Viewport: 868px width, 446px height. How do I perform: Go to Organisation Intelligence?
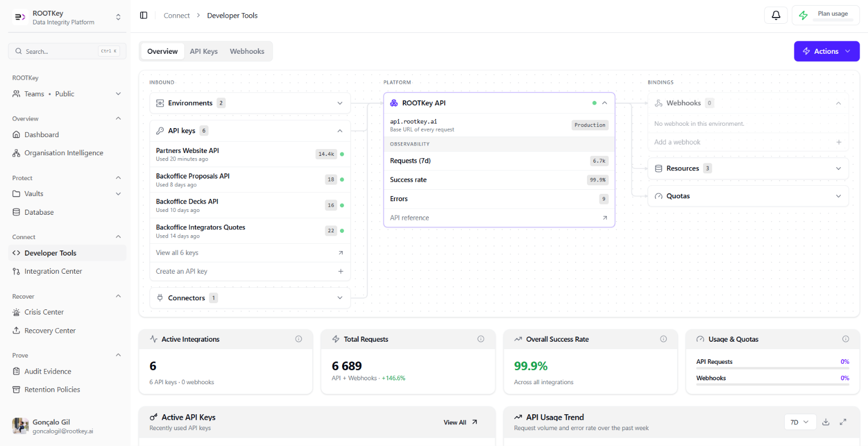pos(67,153)
